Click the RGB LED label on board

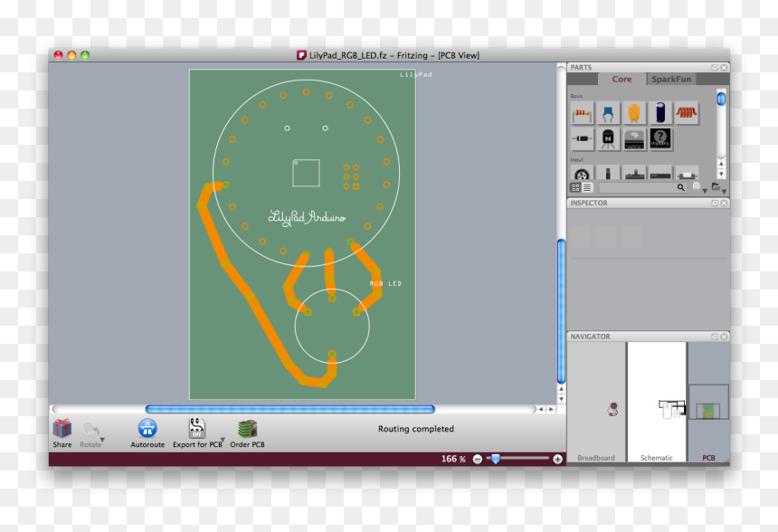(x=385, y=284)
